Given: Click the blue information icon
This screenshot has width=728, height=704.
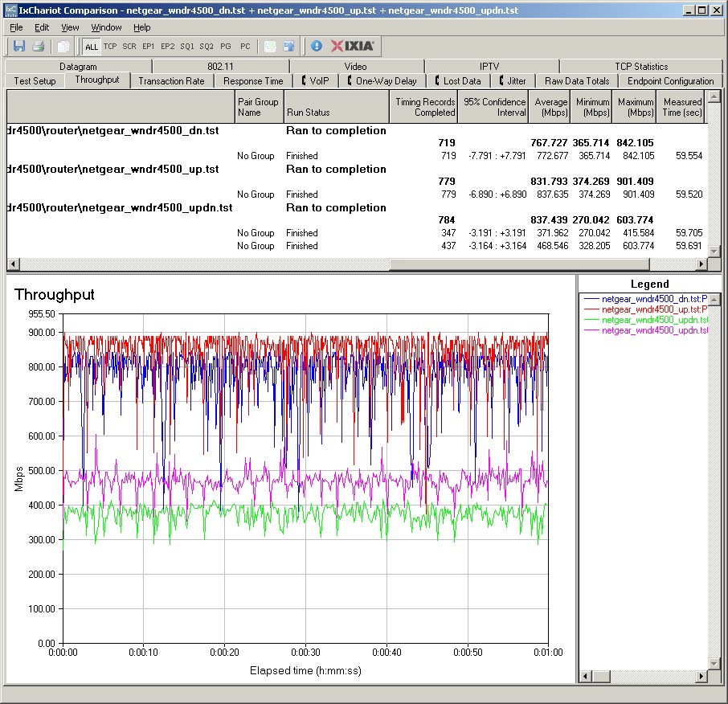Looking at the screenshot, I should click(317, 46).
